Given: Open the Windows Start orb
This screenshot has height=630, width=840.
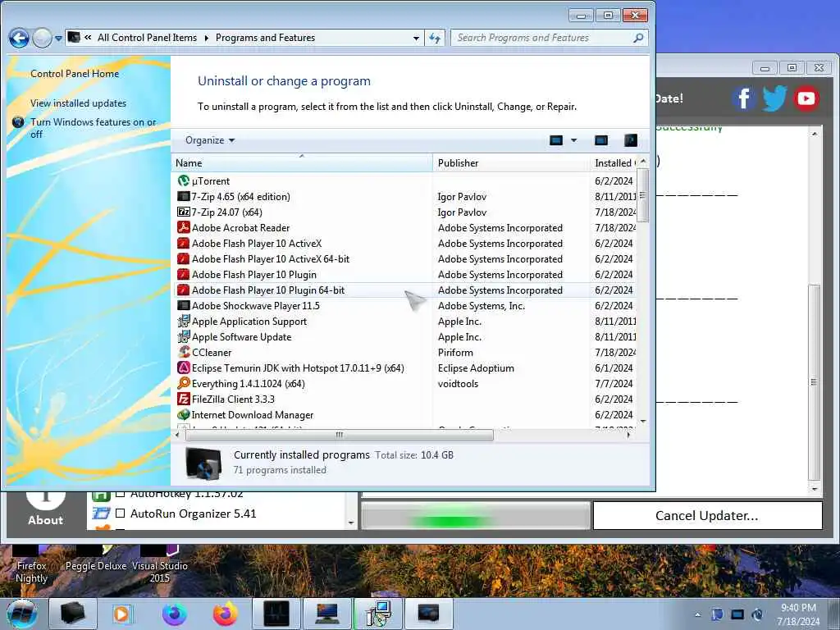Looking at the screenshot, I should coord(22,614).
